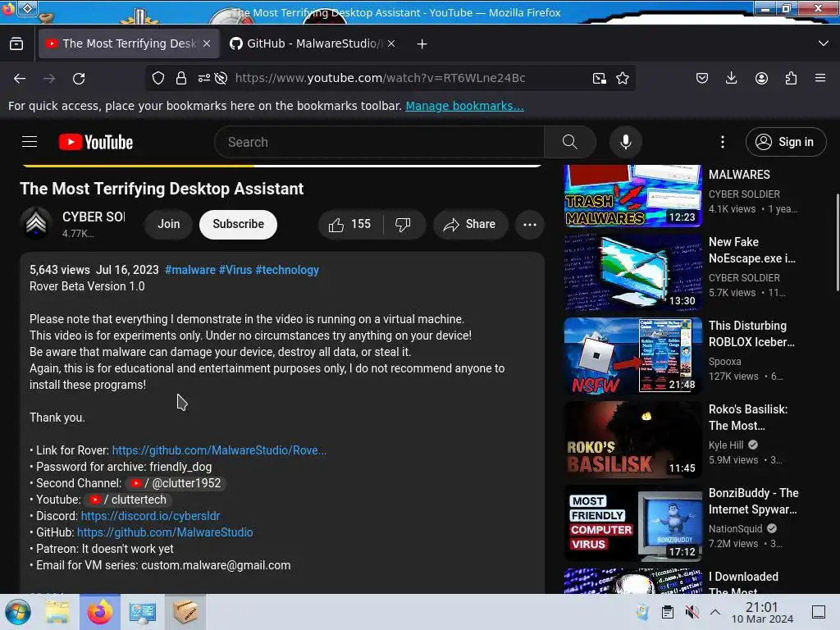
Task: Open Firefox account icon
Action: point(761,78)
